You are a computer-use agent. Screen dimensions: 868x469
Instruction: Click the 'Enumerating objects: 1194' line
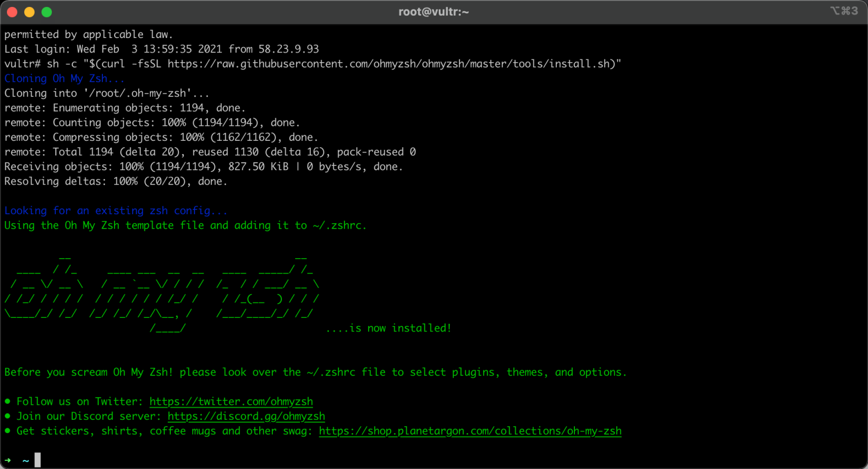[125, 108]
